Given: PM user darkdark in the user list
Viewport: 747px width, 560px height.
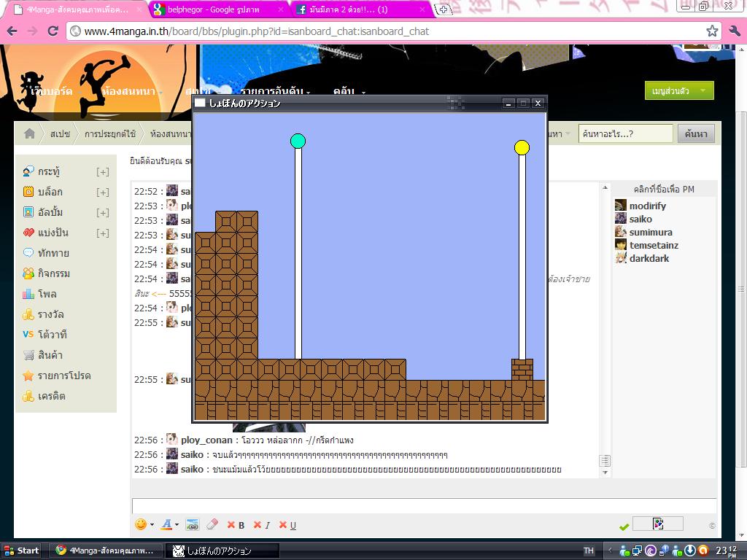Looking at the screenshot, I should tap(649, 259).
